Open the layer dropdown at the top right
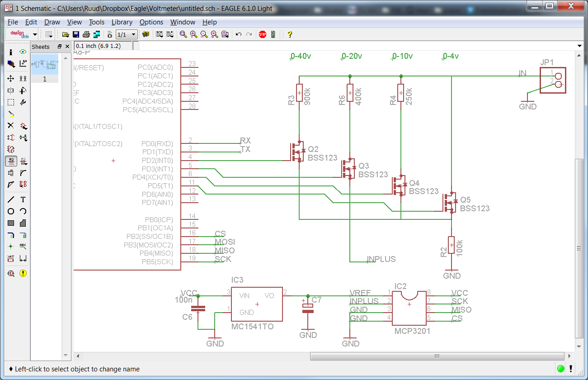Image resolution: width=588 pixels, height=380 pixels. 579,46
